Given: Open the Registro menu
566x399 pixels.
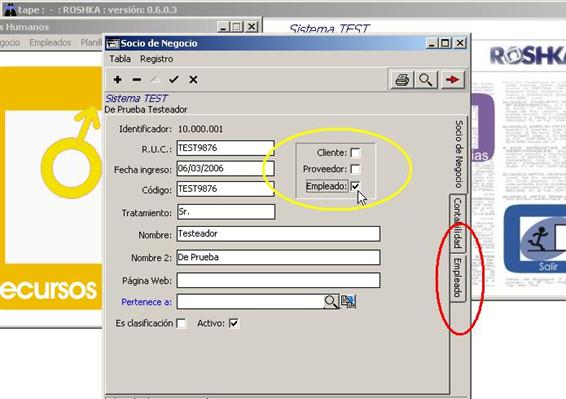Looking at the screenshot, I should [x=157, y=59].
